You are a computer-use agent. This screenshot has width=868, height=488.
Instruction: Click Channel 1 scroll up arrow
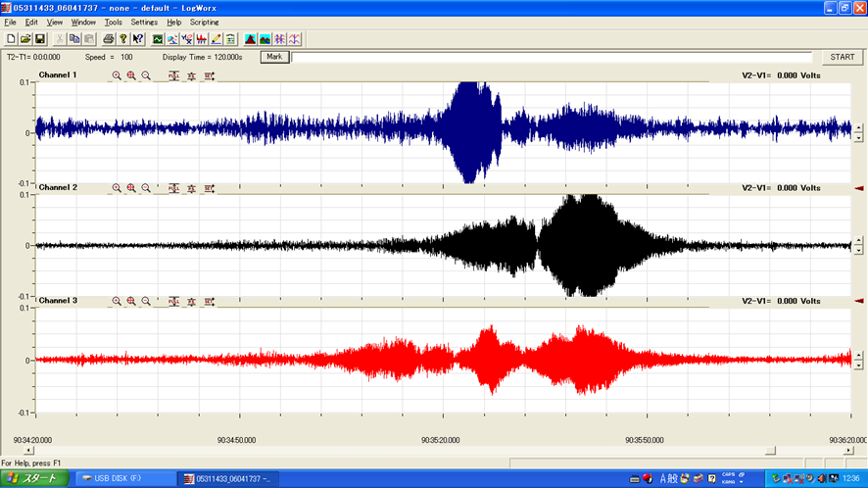[858, 126]
